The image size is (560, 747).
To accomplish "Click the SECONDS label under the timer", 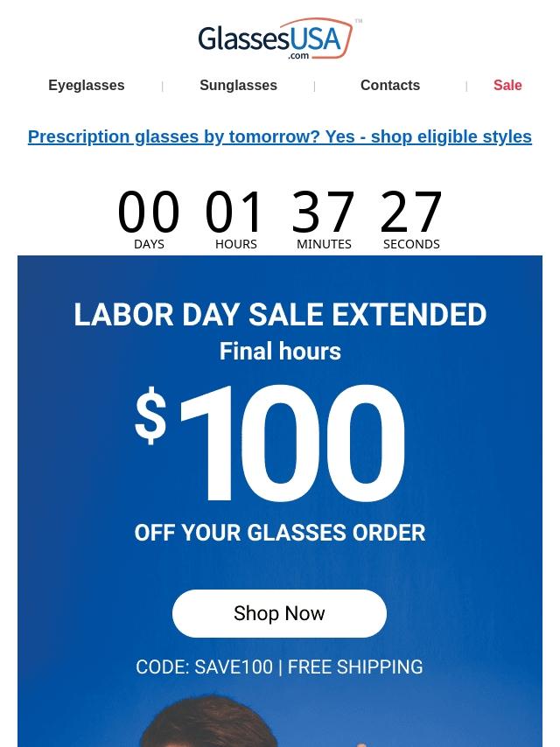I will click(411, 244).
